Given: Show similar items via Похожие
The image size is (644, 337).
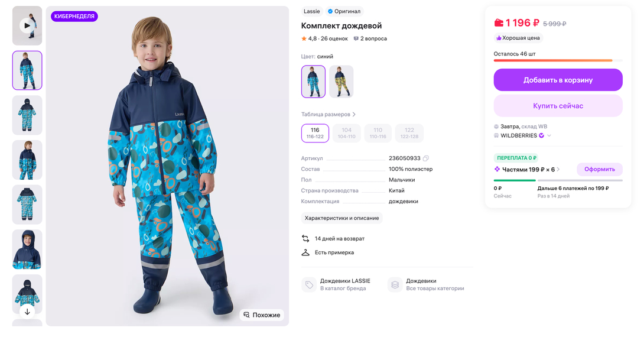Looking at the screenshot, I should (x=262, y=315).
